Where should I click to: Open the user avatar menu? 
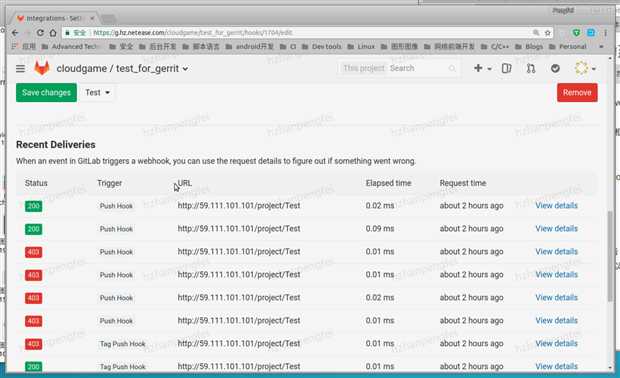click(585, 68)
